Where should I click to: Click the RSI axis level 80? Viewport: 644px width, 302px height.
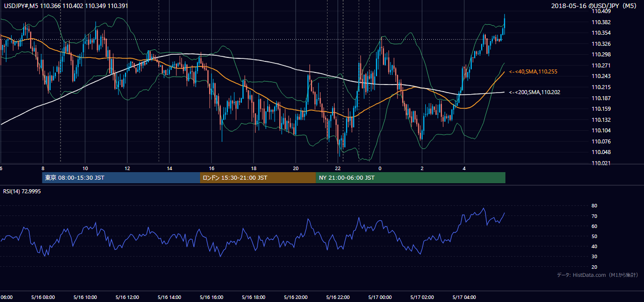click(x=594, y=206)
